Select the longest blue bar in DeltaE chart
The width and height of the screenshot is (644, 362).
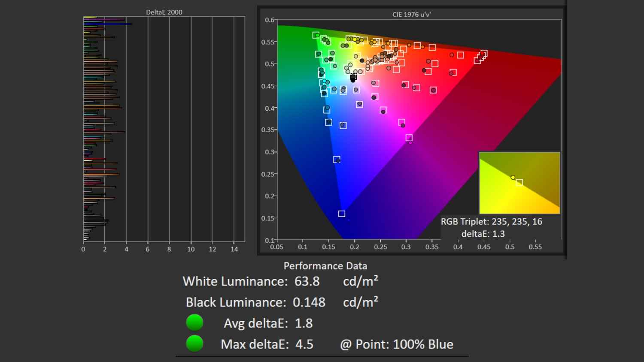point(107,24)
